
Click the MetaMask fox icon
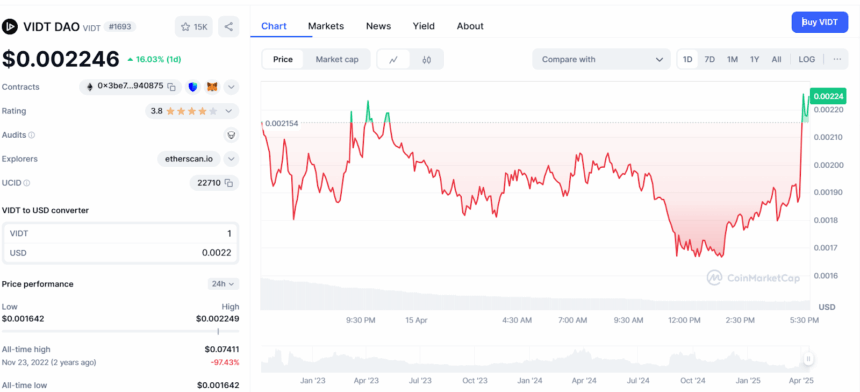click(212, 87)
